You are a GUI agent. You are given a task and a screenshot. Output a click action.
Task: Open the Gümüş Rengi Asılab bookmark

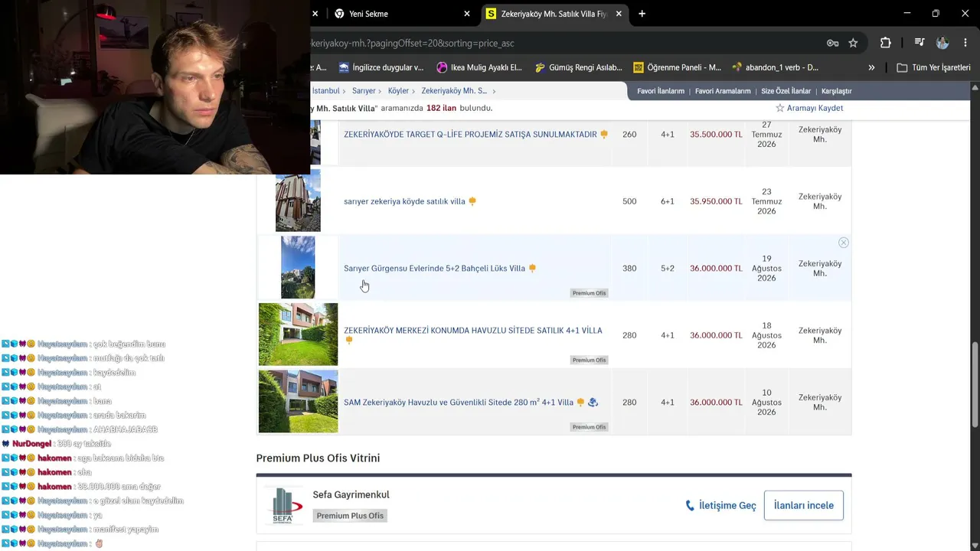click(578, 67)
